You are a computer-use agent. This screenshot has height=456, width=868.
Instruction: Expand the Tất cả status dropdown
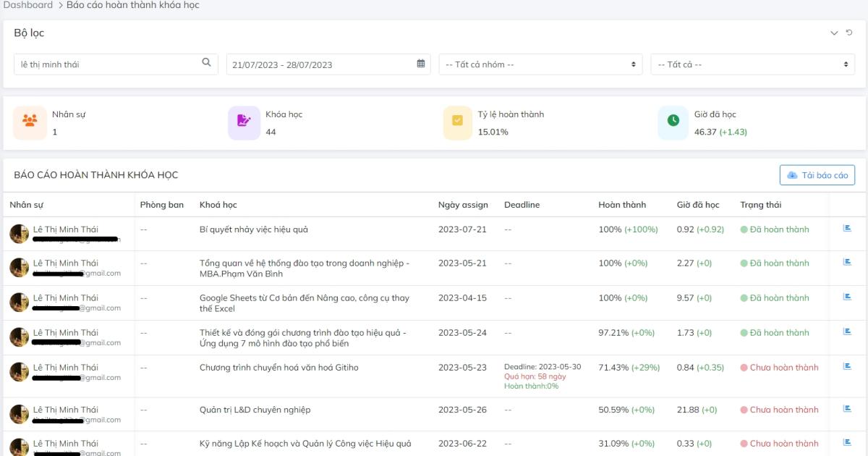pyautogui.click(x=752, y=64)
